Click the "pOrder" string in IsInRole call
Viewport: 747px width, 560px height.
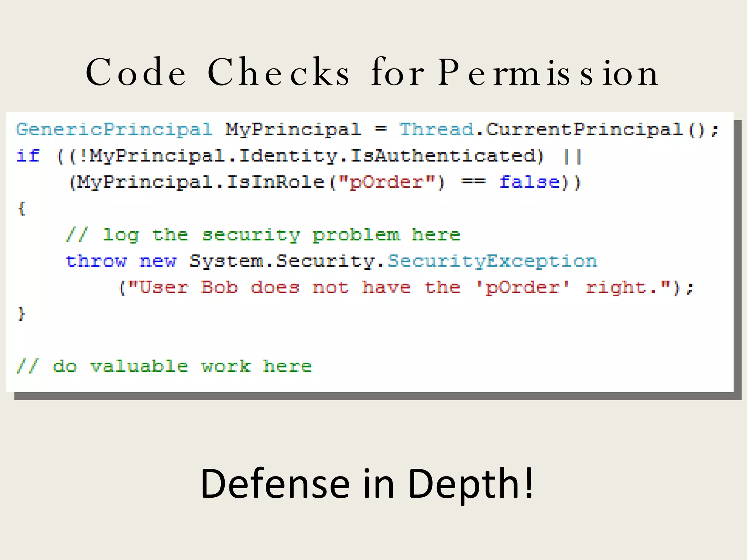click(x=387, y=183)
